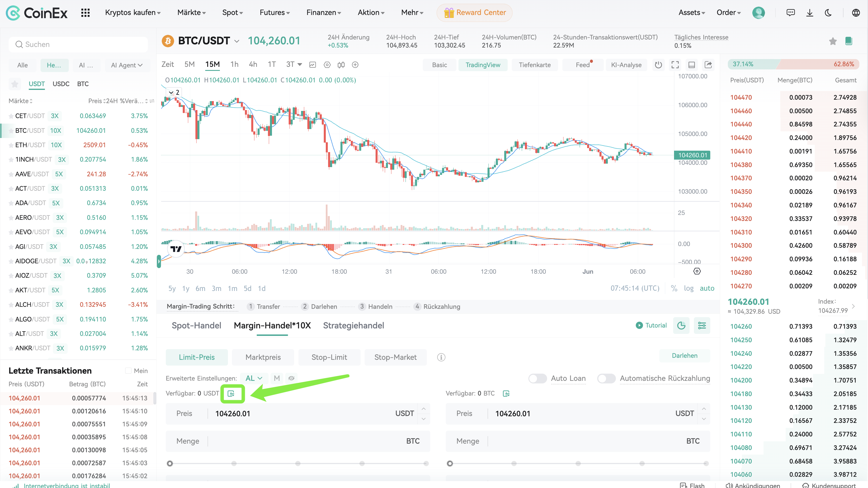
Task: Enable the Auto Loan switch
Action: pyautogui.click(x=537, y=379)
